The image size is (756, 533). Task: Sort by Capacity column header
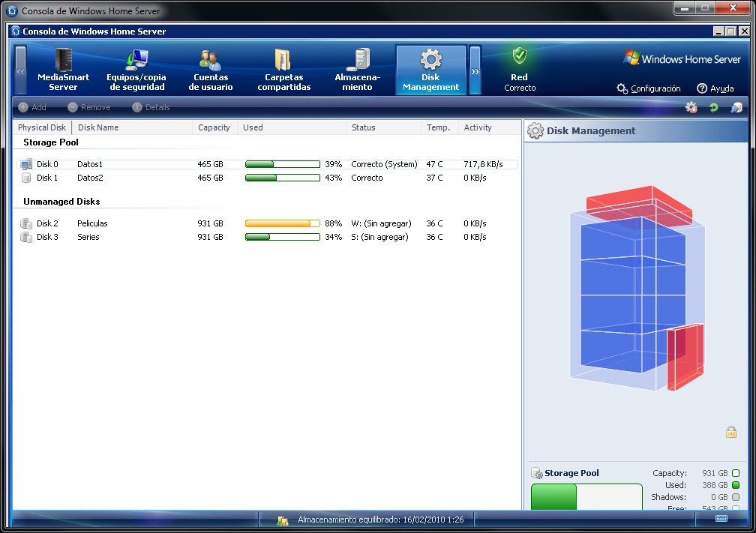(214, 127)
